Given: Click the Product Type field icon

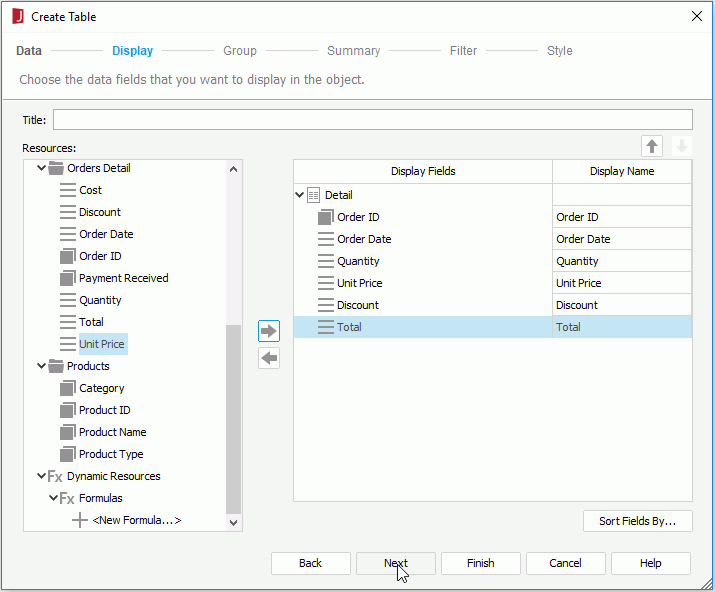Looking at the screenshot, I should [67, 454].
